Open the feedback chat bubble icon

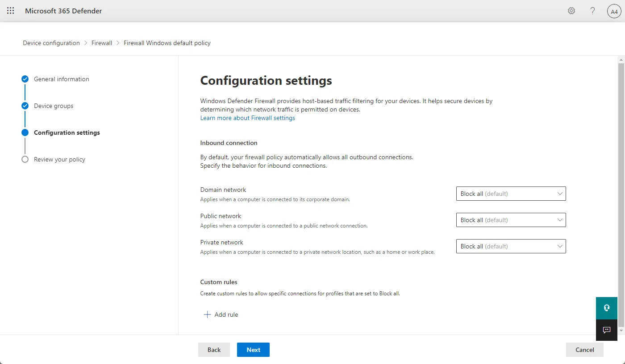(607, 330)
